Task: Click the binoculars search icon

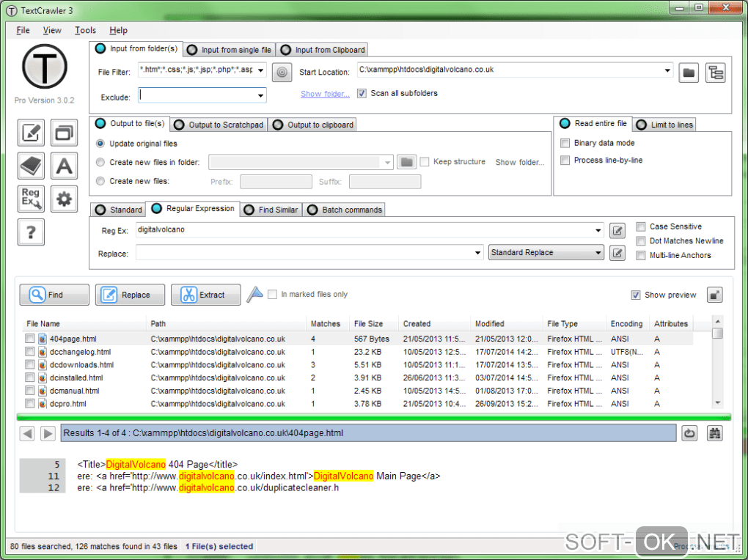Action: pyautogui.click(x=714, y=434)
